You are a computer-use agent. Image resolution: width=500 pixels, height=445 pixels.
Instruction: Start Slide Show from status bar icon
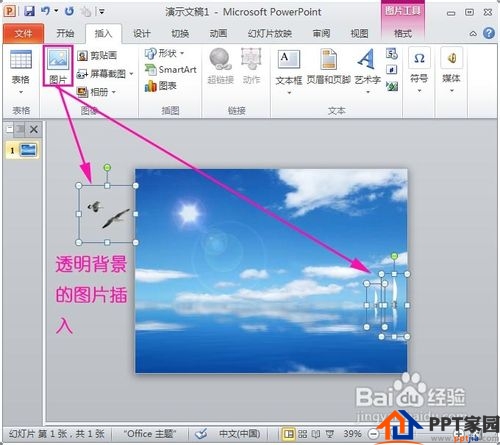click(330, 434)
